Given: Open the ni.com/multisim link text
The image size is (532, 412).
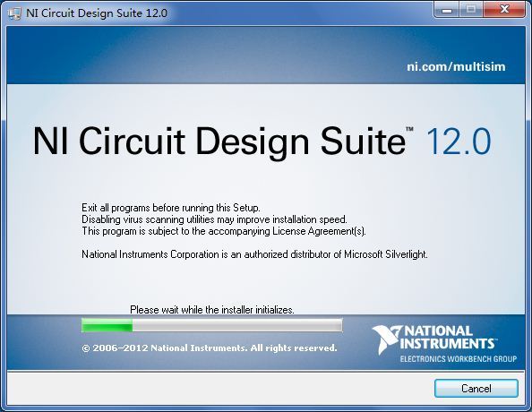Looking at the screenshot, I should (x=456, y=66).
